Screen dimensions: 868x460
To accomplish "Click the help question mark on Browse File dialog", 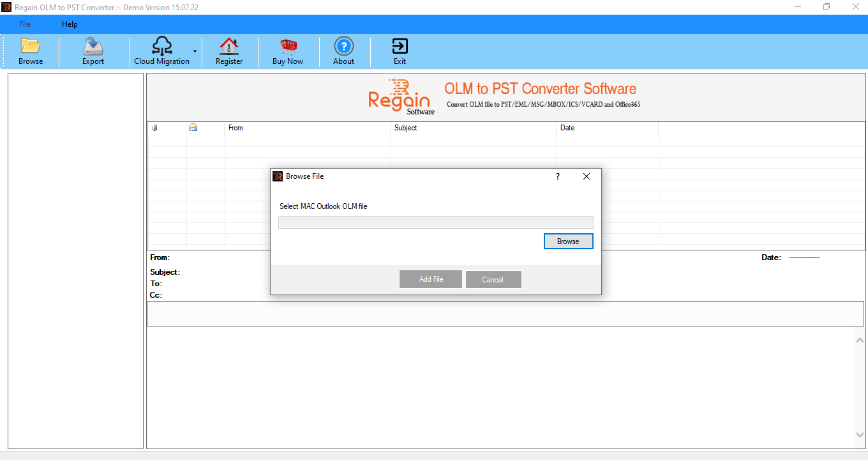I will pyautogui.click(x=557, y=176).
